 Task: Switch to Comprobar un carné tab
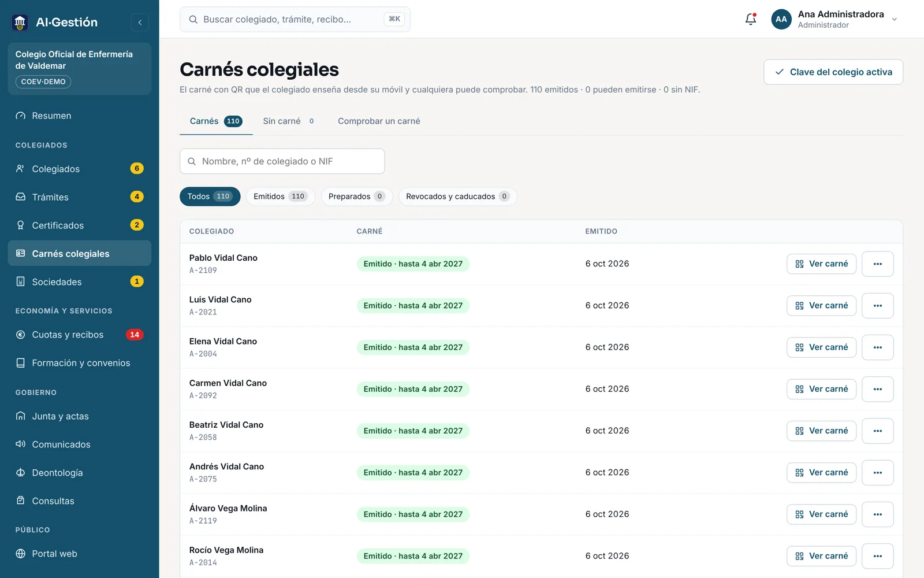coord(379,121)
